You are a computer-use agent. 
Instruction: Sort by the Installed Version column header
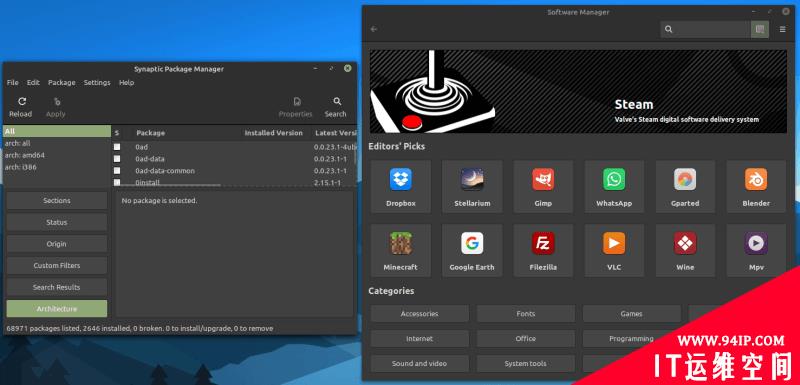click(x=273, y=133)
